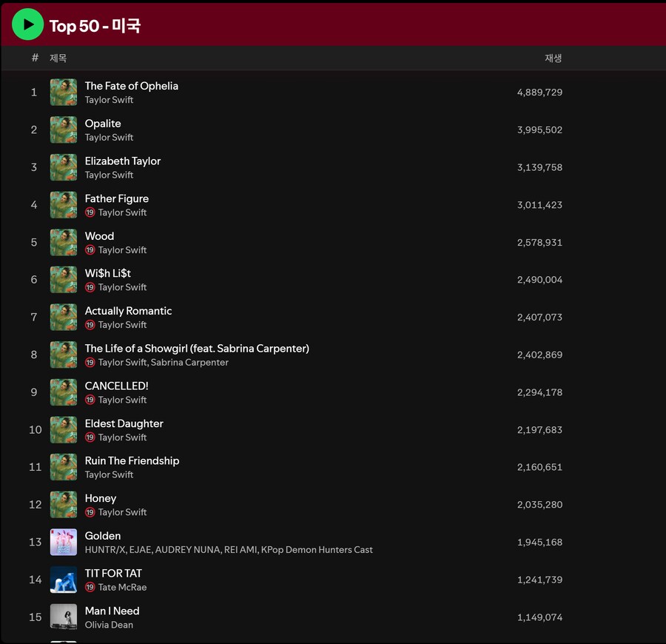Select the Elizabeth Taylor song title

pyautogui.click(x=122, y=161)
